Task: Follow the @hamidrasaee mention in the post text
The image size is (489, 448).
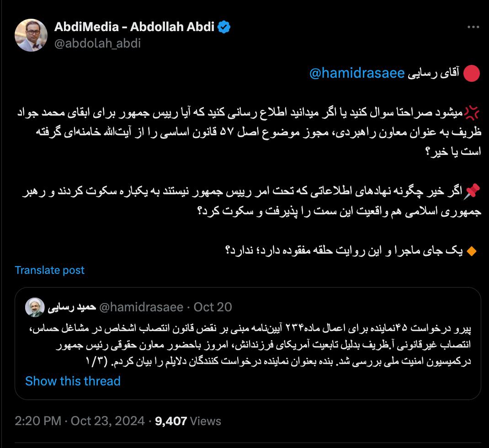Action: click(357, 73)
